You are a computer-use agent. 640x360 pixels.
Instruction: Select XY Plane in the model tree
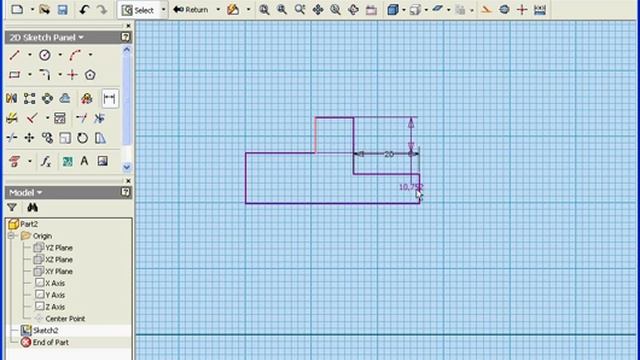click(53, 271)
